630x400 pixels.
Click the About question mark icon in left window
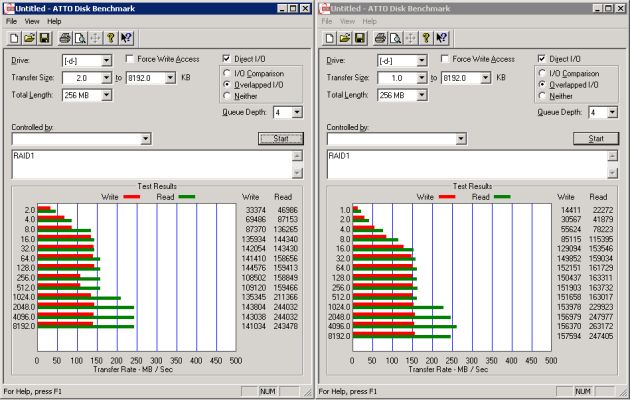(111, 38)
